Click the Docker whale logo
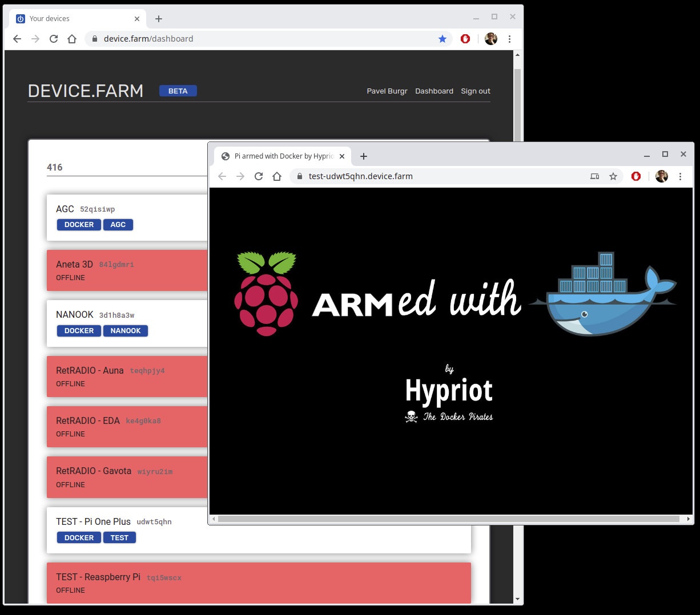The width and height of the screenshot is (700, 615). point(602,293)
